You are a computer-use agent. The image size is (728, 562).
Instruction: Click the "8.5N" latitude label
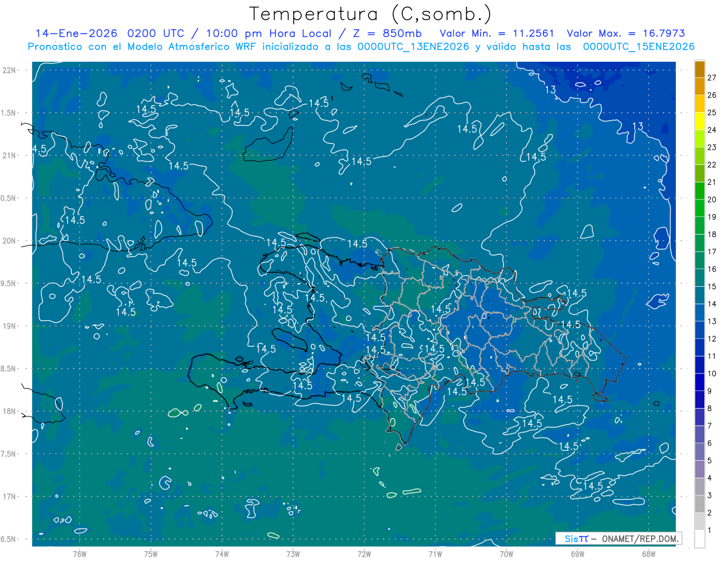click(x=9, y=369)
